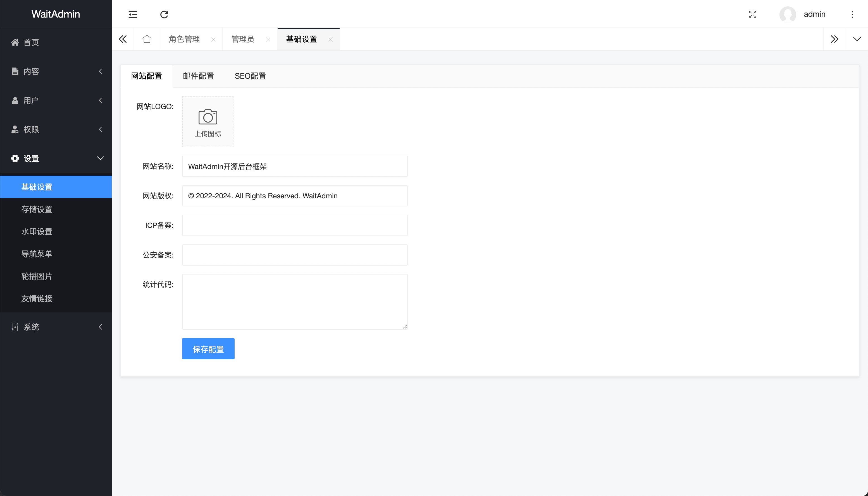Enter fullscreen mode
The image size is (868, 496).
753,14
